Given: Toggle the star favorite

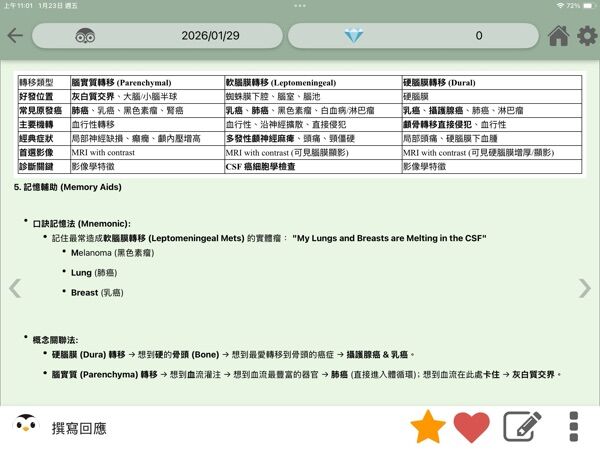Looking at the screenshot, I should pyautogui.click(x=428, y=427).
